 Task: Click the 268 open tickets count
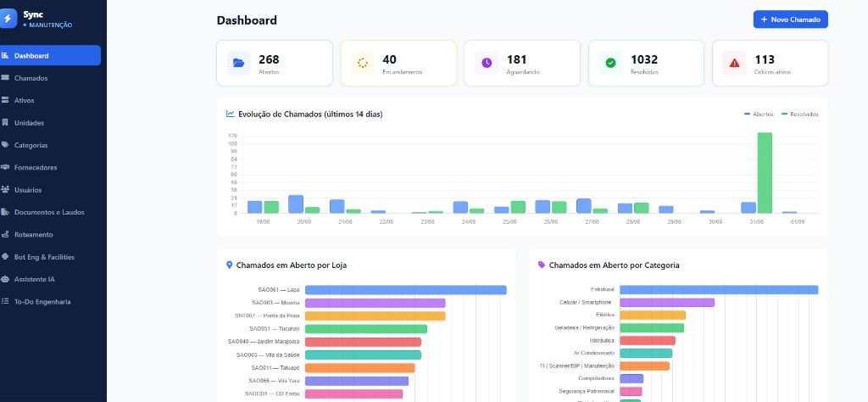point(269,59)
